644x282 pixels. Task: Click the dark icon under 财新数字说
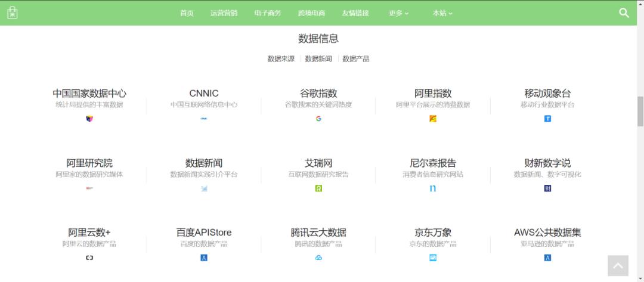pos(547,188)
